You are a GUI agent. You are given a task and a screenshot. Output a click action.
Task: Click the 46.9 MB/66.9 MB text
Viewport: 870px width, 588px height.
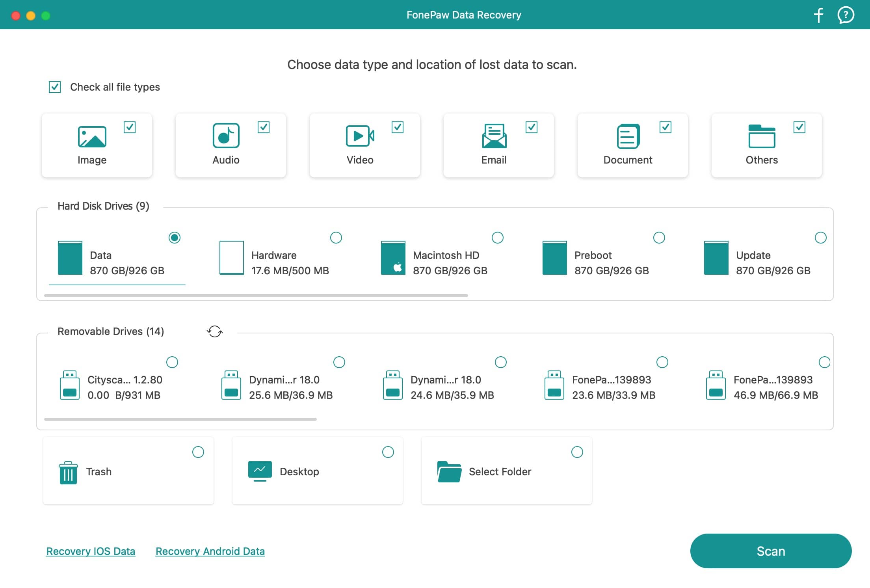776,395
